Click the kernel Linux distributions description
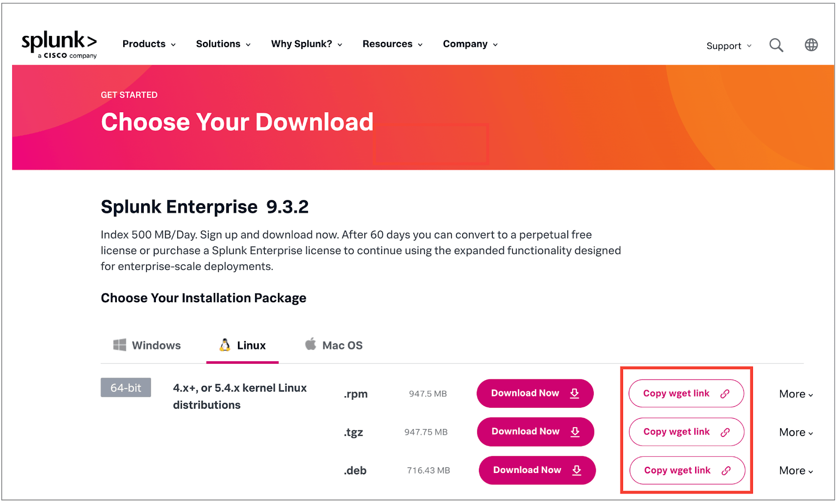838x504 pixels. [240, 396]
